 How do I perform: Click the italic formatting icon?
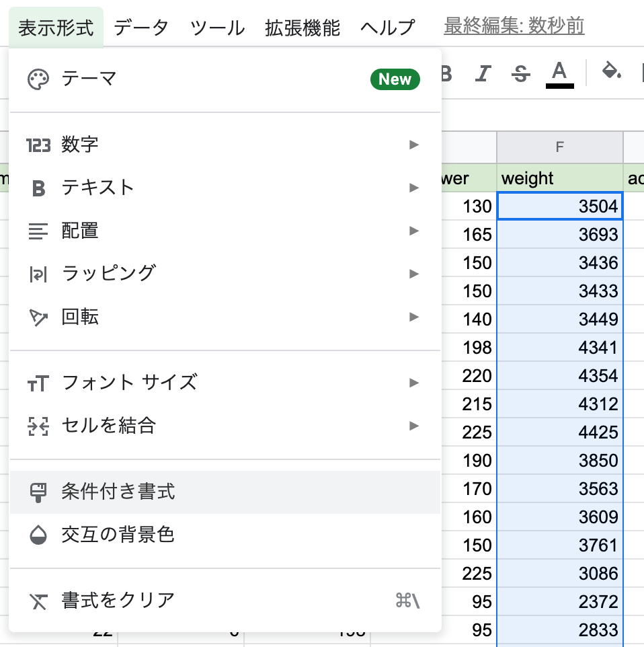tap(483, 73)
